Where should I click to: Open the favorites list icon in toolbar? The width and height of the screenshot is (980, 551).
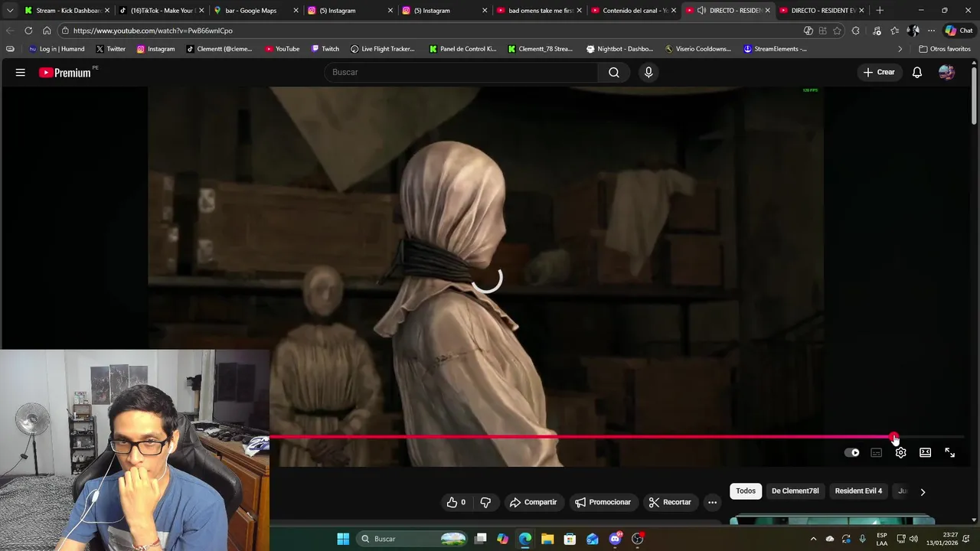click(894, 31)
